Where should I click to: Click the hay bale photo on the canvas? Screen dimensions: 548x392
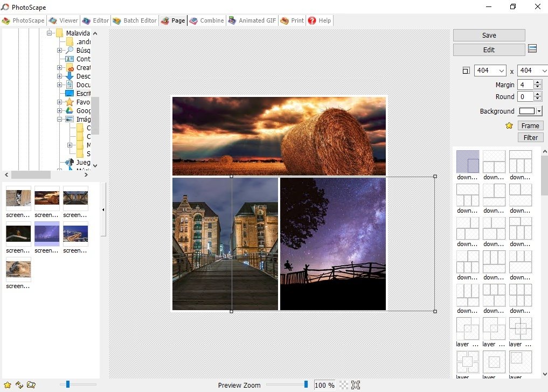pyautogui.click(x=279, y=136)
